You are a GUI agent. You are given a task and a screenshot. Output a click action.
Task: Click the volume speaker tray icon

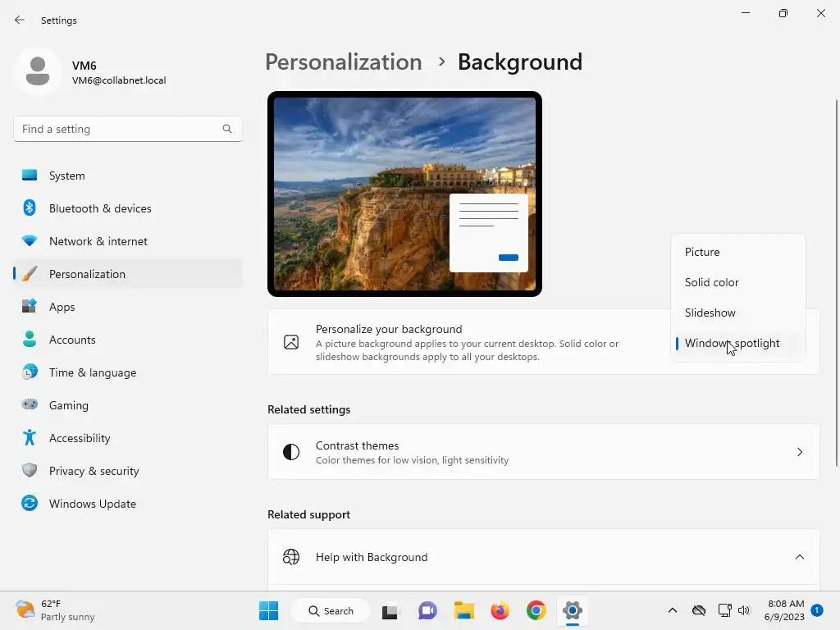pyautogui.click(x=744, y=610)
